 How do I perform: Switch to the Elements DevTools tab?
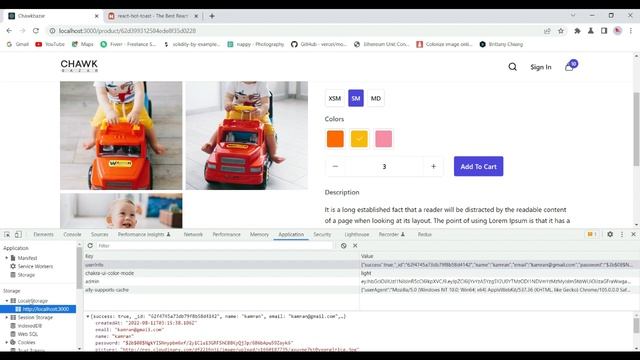43,234
